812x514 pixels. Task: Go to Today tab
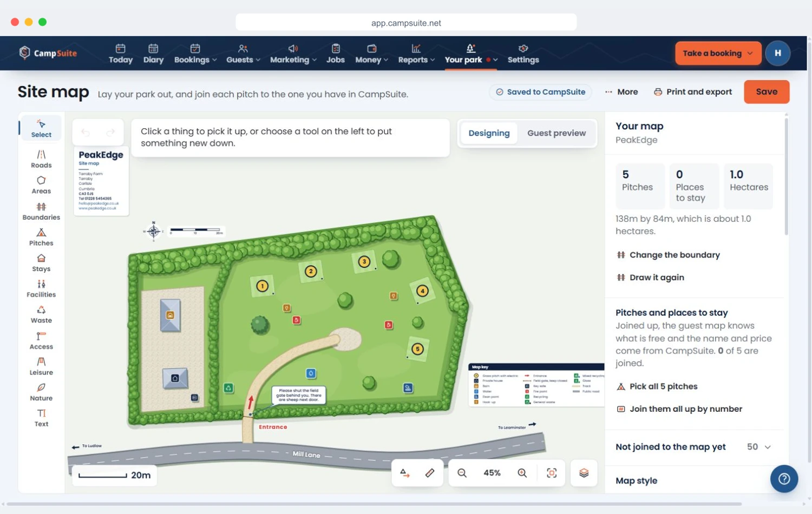click(121, 54)
